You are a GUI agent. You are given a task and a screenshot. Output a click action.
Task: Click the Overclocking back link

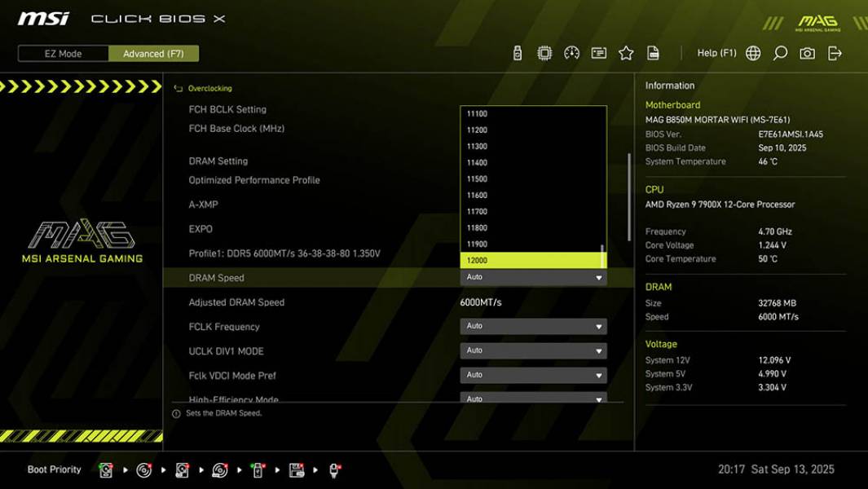(209, 88)
